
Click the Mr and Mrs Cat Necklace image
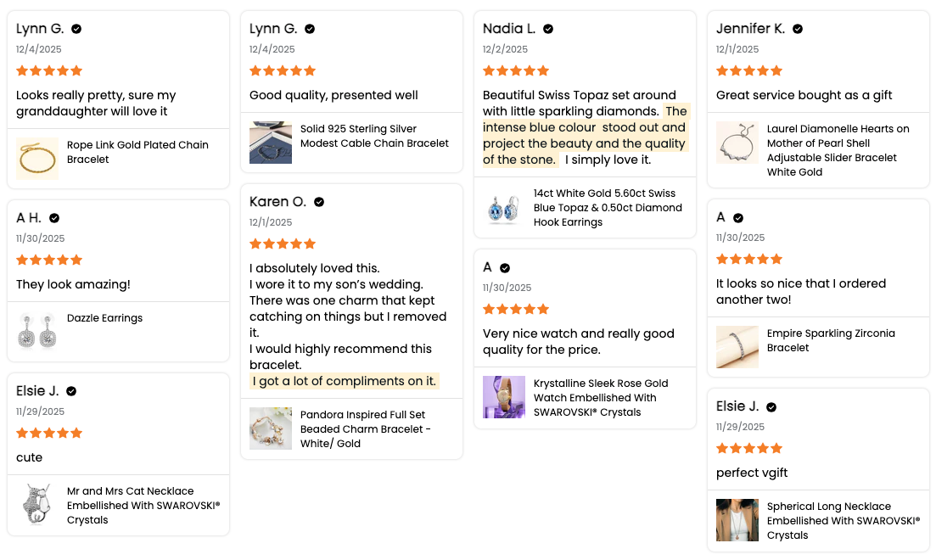37,505
